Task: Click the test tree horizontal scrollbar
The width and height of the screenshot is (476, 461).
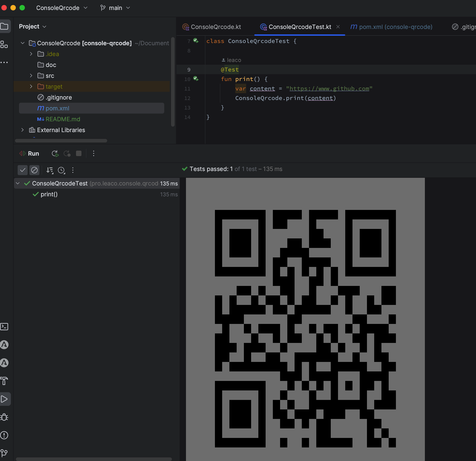Action: [94, 459]
